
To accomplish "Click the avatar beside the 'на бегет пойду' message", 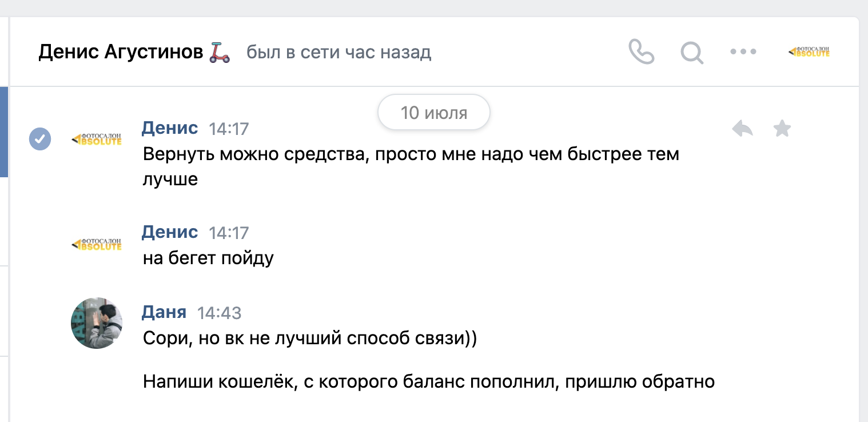I will click(97, 244).
